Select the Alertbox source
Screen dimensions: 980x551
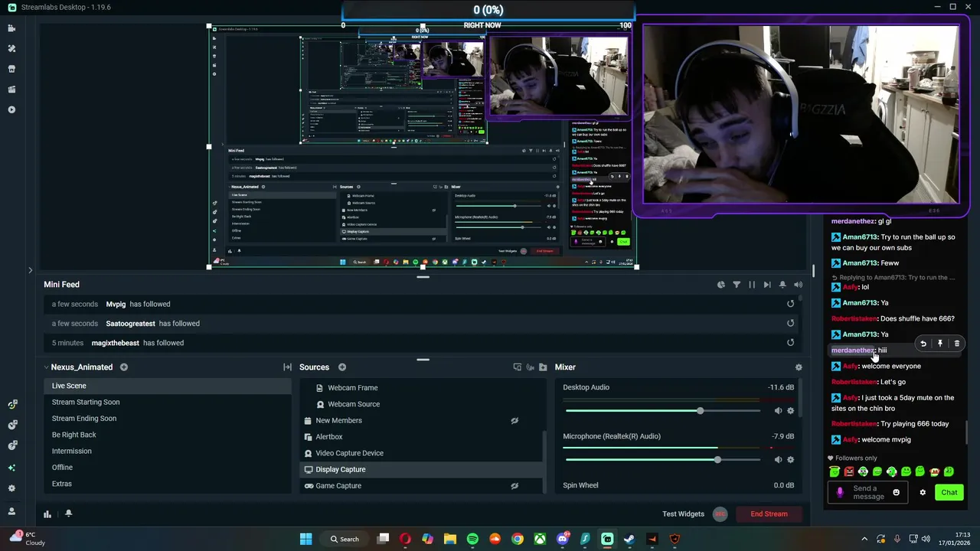[421, 437]
